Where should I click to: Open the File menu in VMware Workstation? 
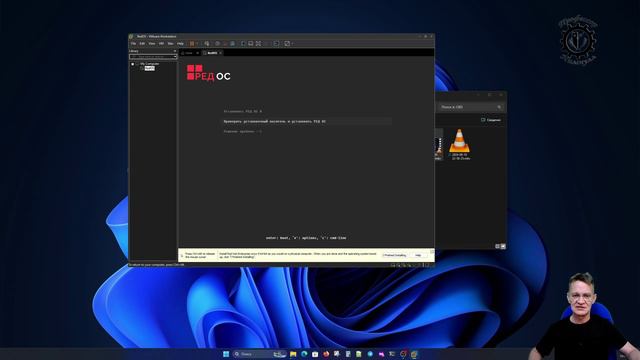click(x=133, y=43)
